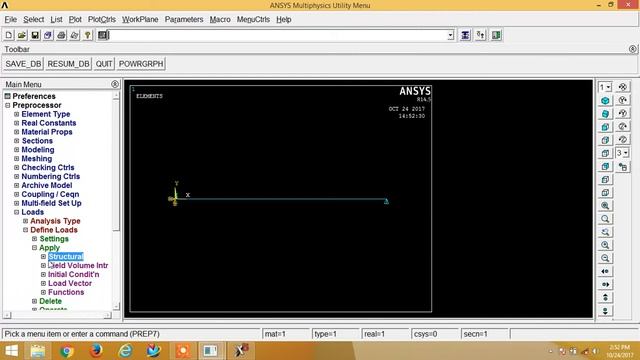The width and height of the screenshot is (640, 360).
Task: Click the Zoom Back-up magnifier icon
Action: point(605,232)
